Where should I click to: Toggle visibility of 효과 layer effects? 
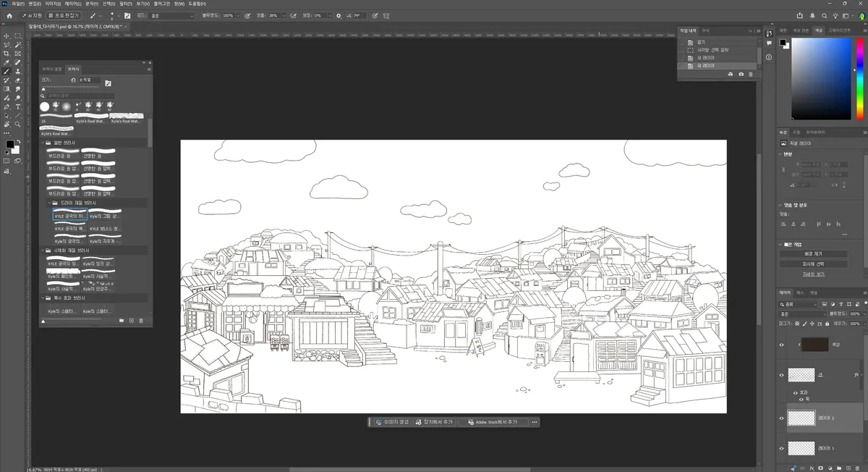pos(795,392)
